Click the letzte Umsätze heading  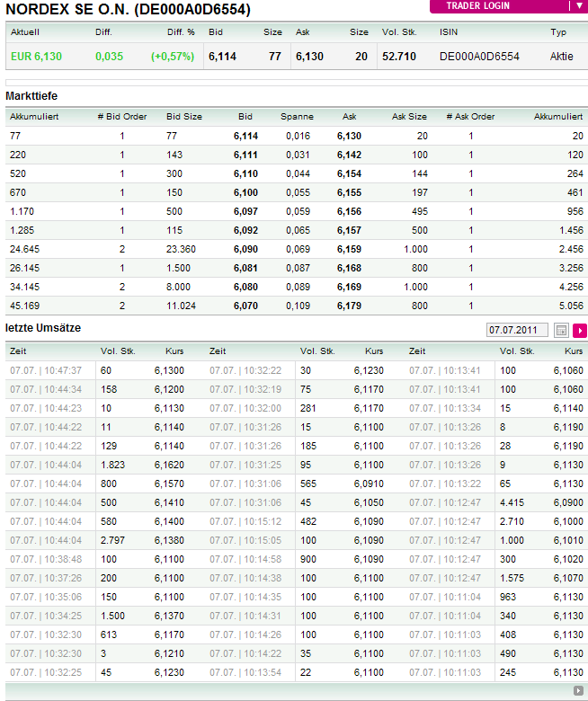pos(43,328)
